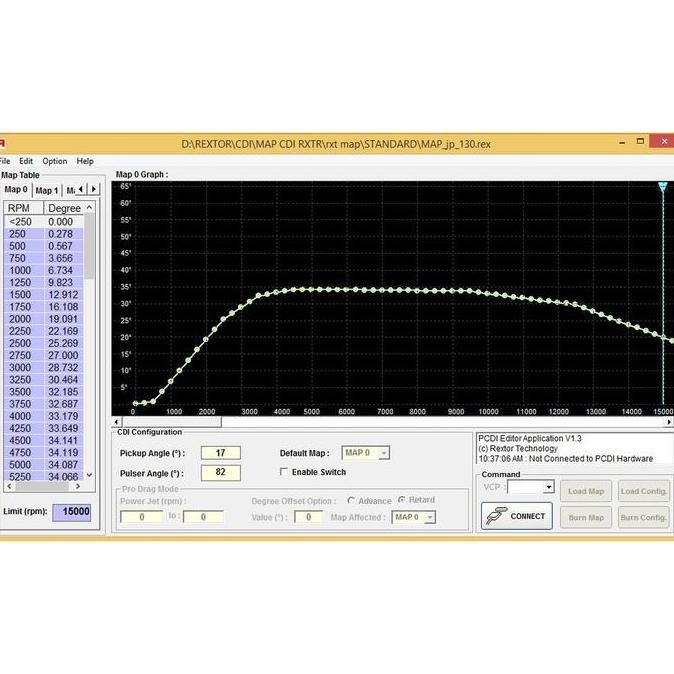The height and width of the screenshot is (674, 674).
Task: Click degree cell 12.912
Action: coord(64,295)
